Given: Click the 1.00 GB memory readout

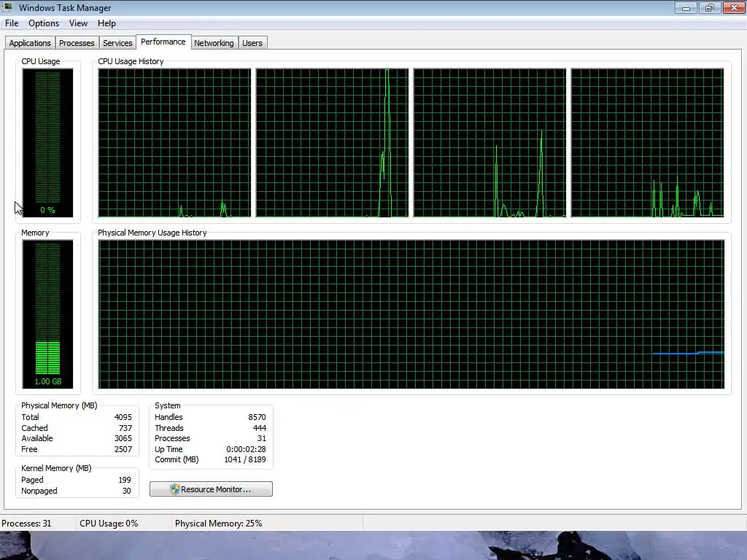Looking at the screenshot, I should coord(47,381).
